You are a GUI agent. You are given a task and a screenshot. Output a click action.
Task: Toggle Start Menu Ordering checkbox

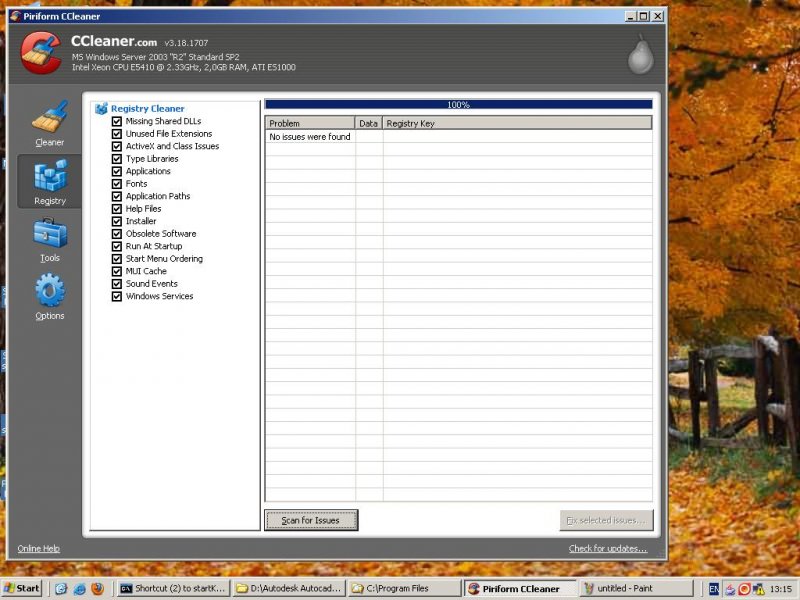117,259
